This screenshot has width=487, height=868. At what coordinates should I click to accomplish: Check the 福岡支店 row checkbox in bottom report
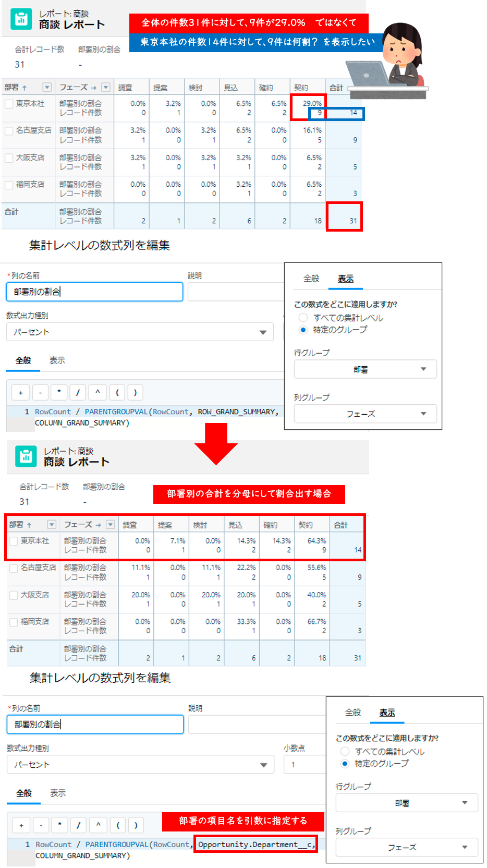click(x=14, y=622)
